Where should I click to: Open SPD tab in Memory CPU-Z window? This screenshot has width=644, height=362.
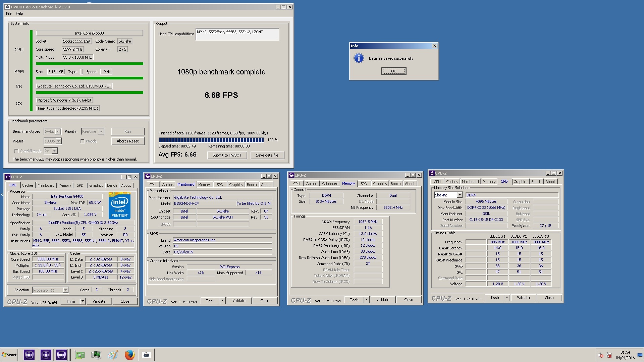pyautogui.click(x=364, y=184)
